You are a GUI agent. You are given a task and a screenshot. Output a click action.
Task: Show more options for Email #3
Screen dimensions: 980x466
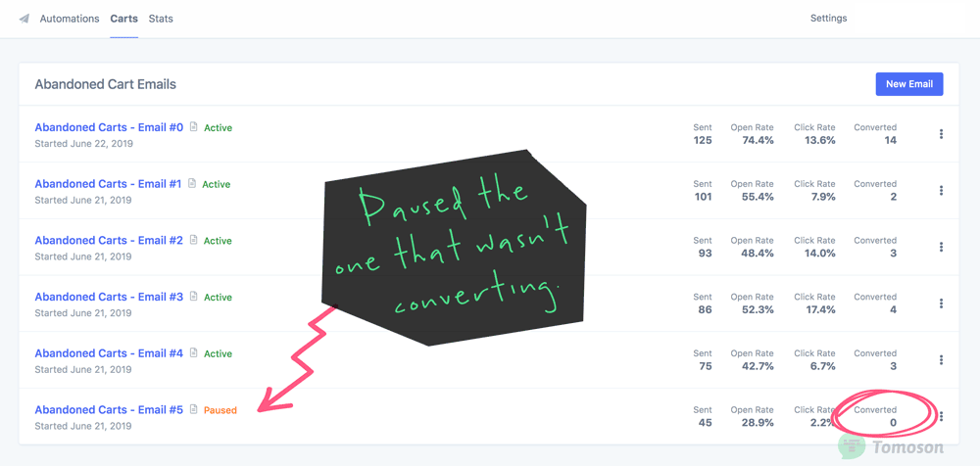tap(941, 303)
